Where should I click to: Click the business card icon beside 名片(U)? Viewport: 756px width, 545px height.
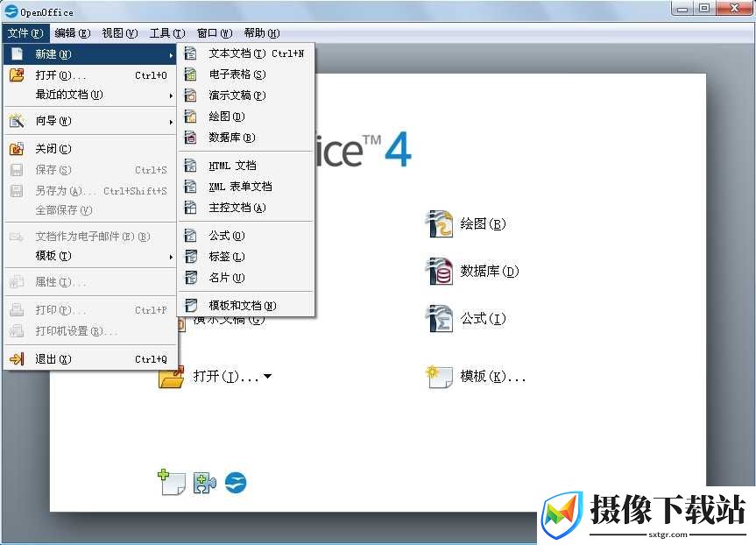191,278
